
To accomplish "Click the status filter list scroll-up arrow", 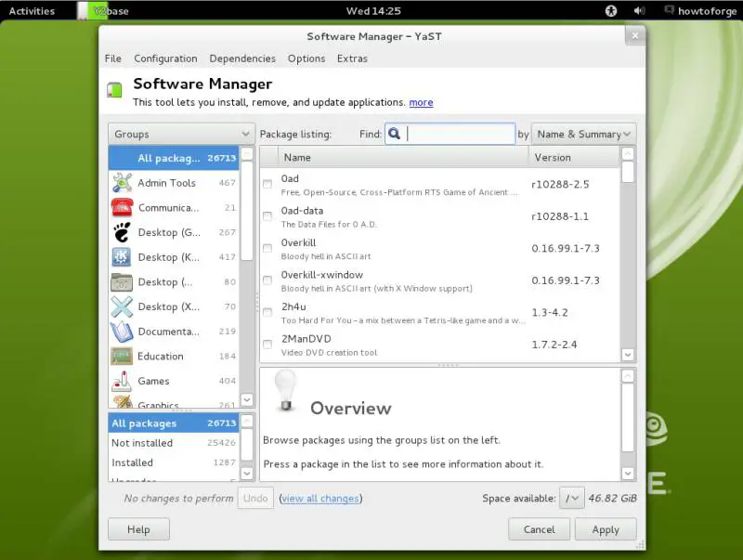I will point(247,421).
